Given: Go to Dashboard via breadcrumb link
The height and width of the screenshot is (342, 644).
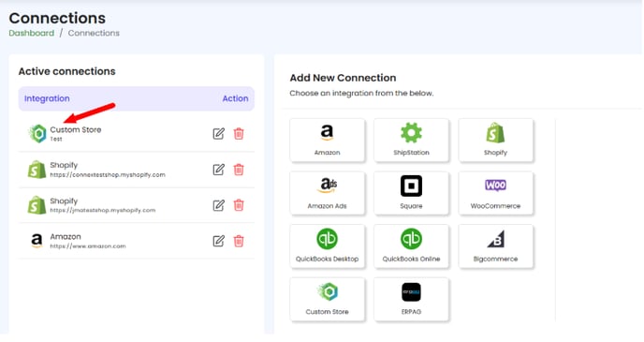Looking at the screenshot, I should [x=32, y=34].
